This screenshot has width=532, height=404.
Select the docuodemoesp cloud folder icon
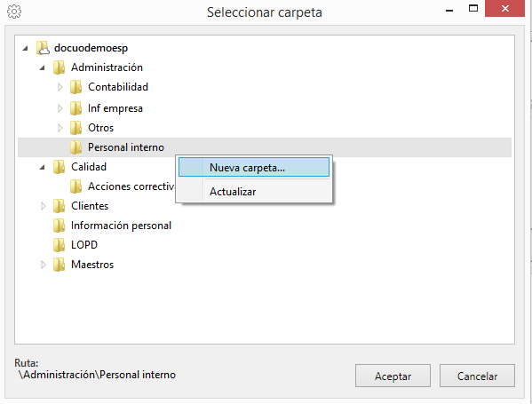tap(44, 48)
